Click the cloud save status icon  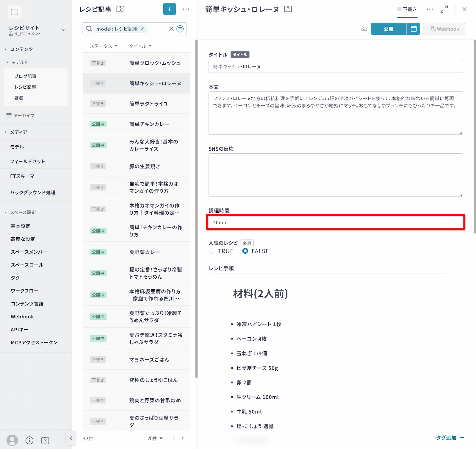364,29
